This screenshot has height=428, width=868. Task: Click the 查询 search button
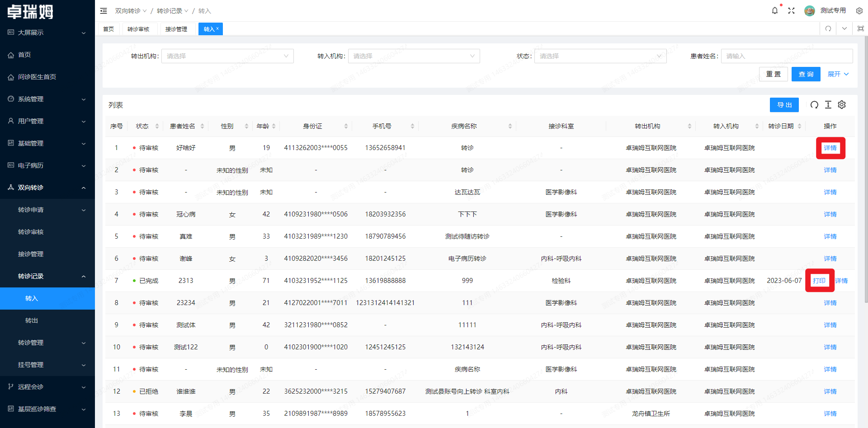(806, 74)
